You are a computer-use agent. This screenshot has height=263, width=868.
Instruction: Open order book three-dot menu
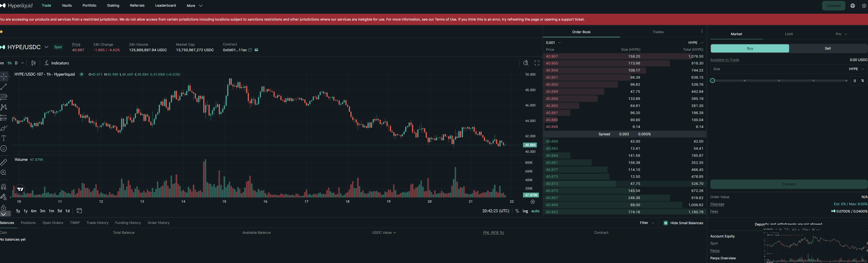point(702,31)
